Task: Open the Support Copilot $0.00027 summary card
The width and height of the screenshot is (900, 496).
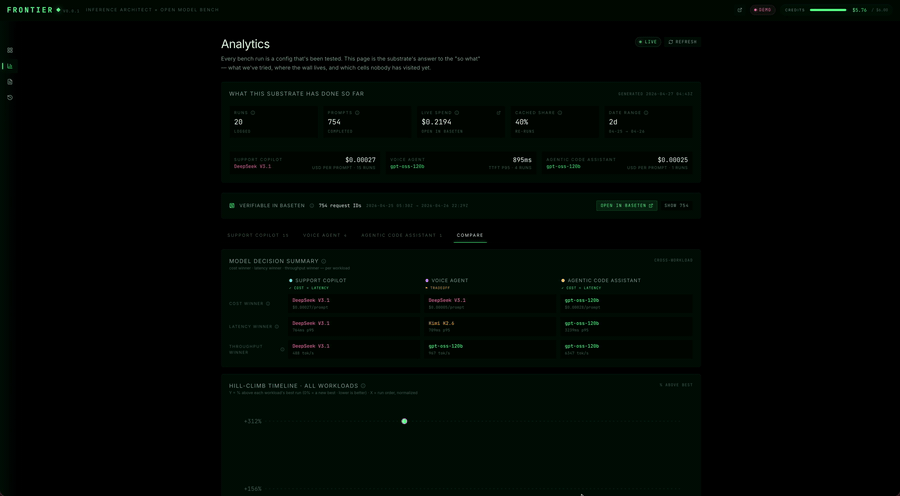Action: pyautogui.click(x=304, y=163)
